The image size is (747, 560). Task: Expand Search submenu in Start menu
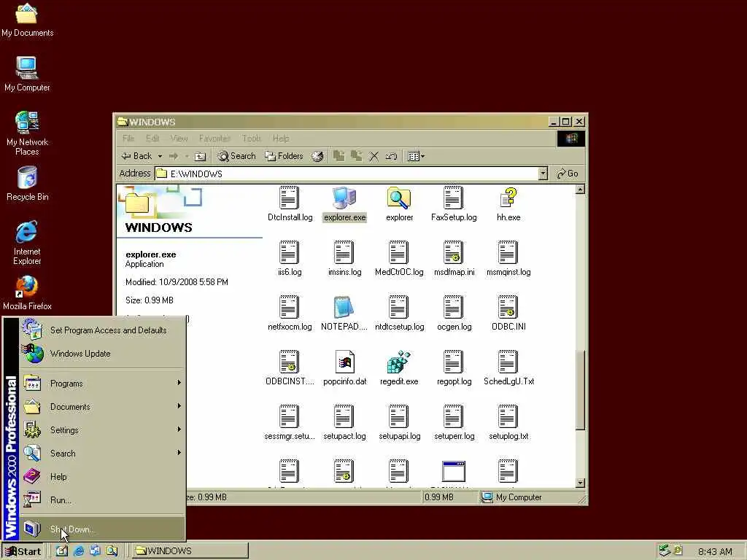point(102,454)
